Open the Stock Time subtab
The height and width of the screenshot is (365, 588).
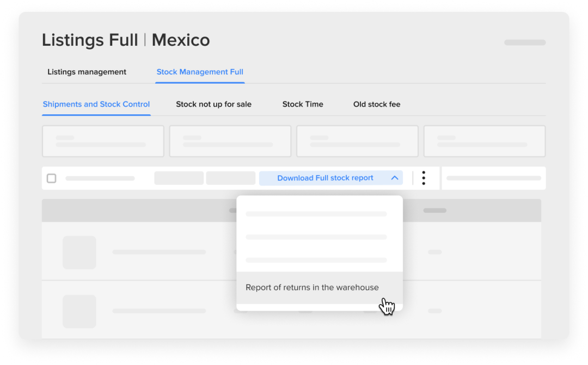coord(303,104)
